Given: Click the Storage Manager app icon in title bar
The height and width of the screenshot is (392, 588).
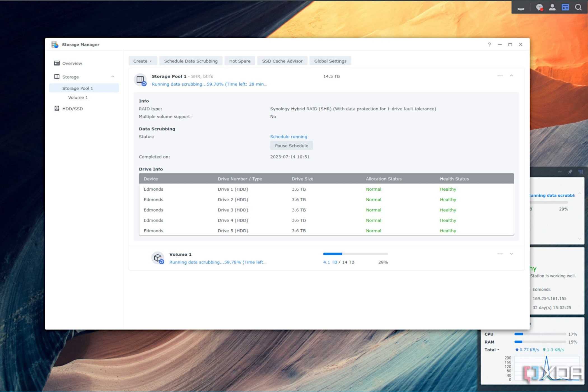Looking at the screenshot, I should click(x=55, y=44).
